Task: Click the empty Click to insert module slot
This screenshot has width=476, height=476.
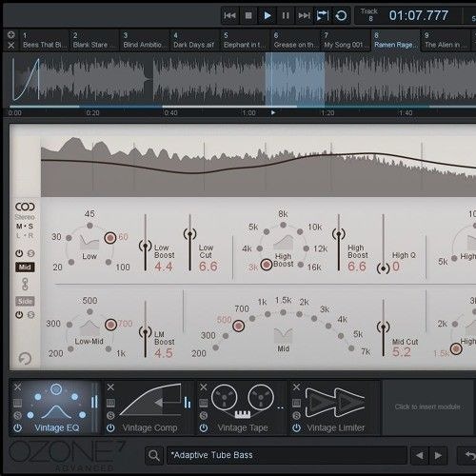Action: pyautogui.click(x=427, y=407)
